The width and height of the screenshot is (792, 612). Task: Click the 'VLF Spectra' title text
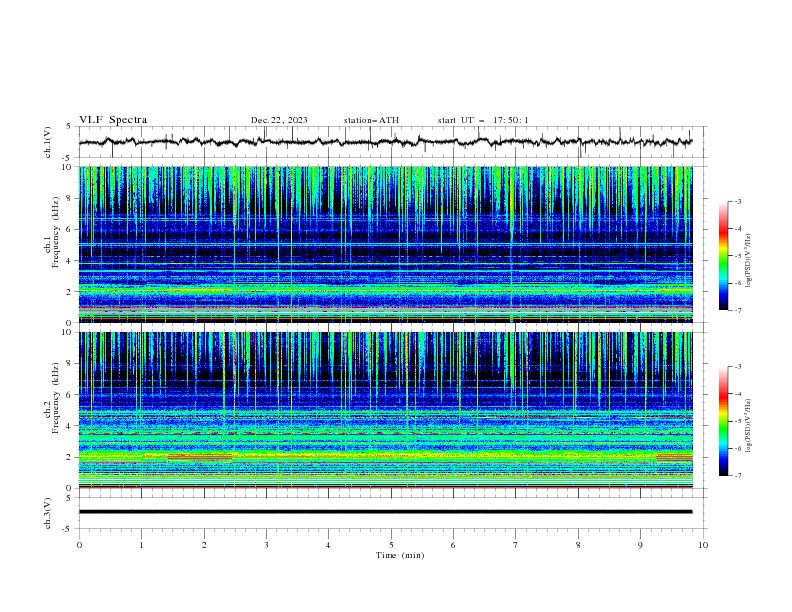click(113, 120)
